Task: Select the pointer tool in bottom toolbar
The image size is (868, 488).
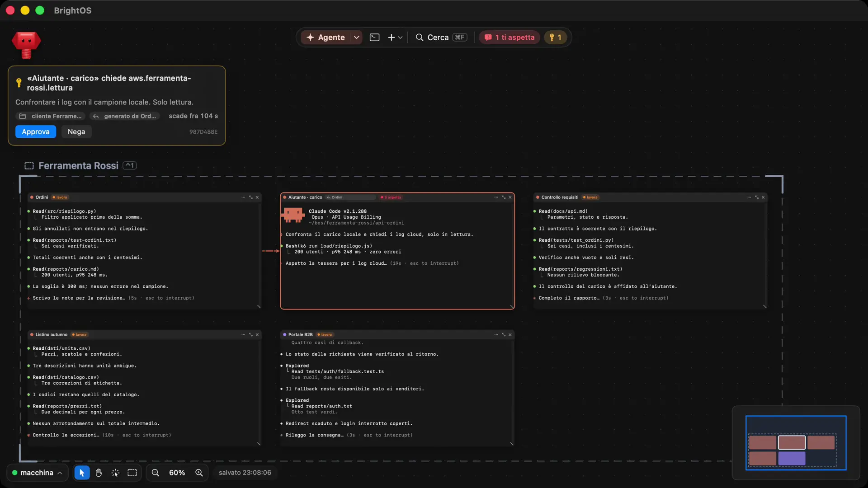Action: point(82,473)
